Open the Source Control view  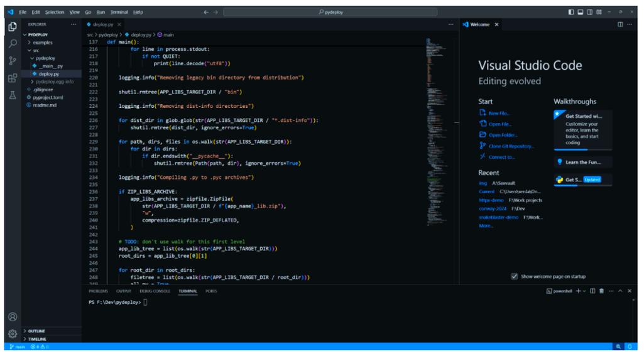[12, 61]
